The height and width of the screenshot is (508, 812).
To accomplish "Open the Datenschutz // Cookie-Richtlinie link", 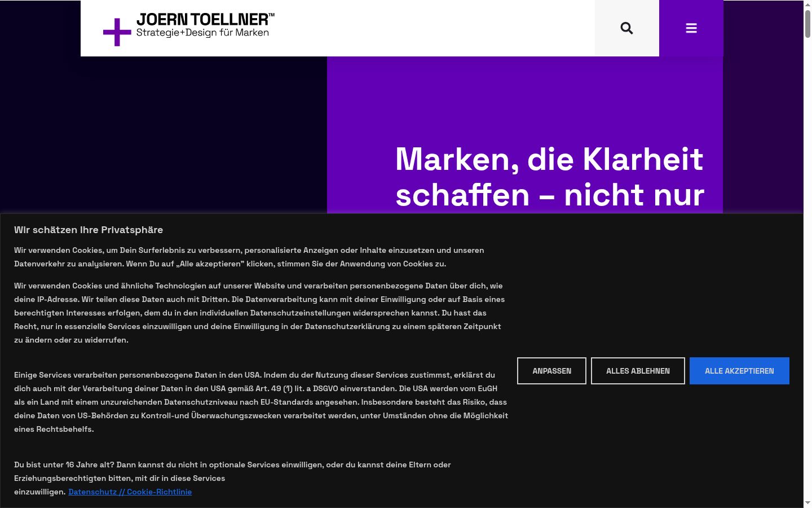I will [x=130, y=492].
